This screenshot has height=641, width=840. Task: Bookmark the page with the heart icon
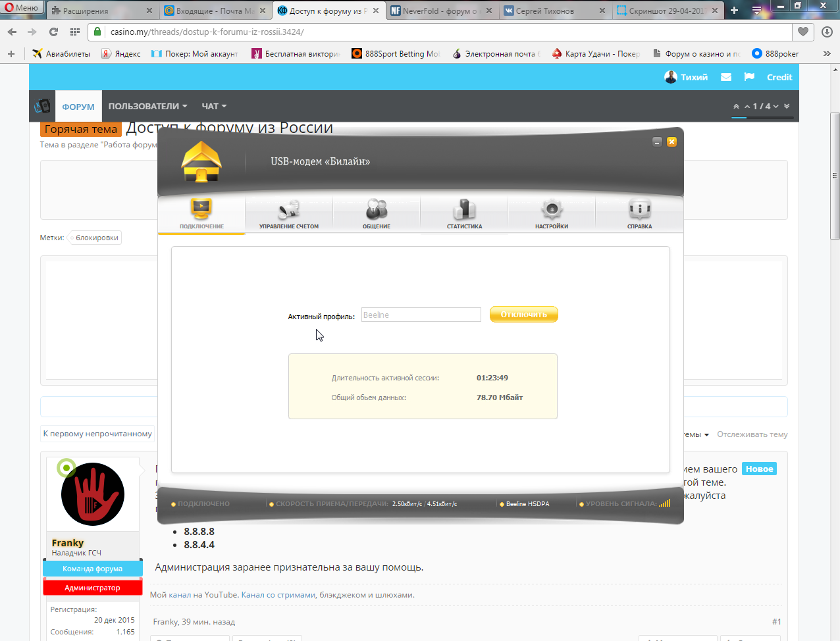[x=803, y=32]
